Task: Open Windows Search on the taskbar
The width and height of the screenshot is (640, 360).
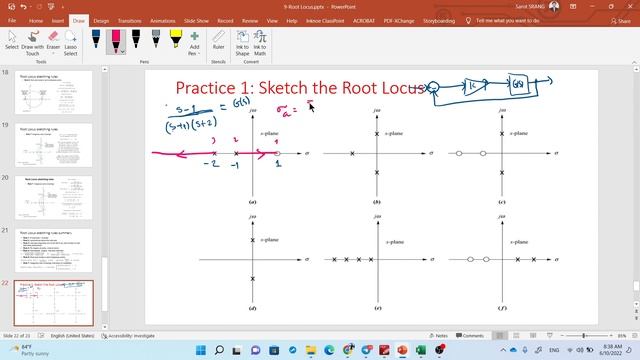Action: pyautogui.click(x=219, y=350)
